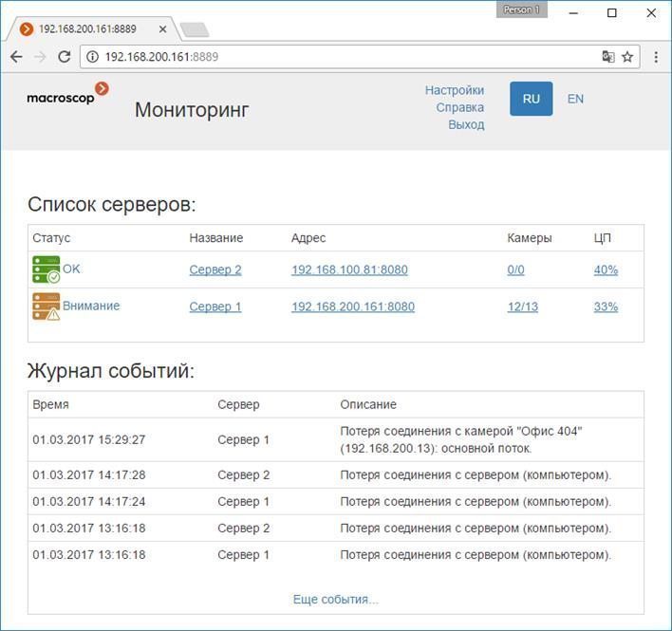The width and height of the screenshot is (672, 631).
Task: Bookmark this page with the star icon
Action: 627,57
